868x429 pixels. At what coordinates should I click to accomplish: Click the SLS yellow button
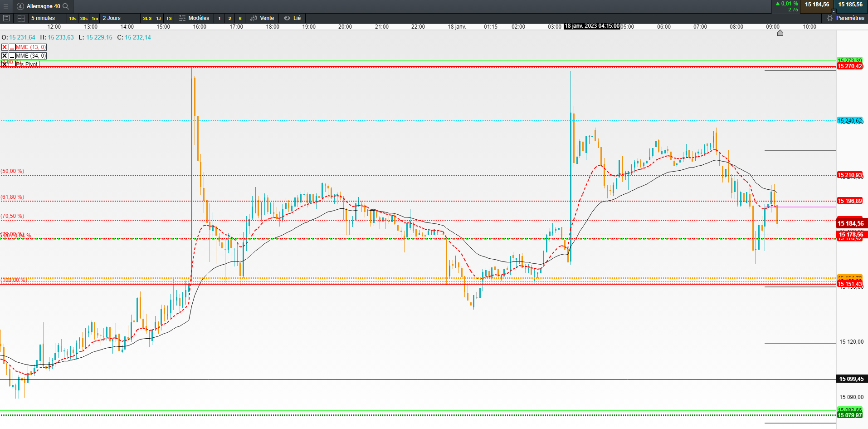147,19
